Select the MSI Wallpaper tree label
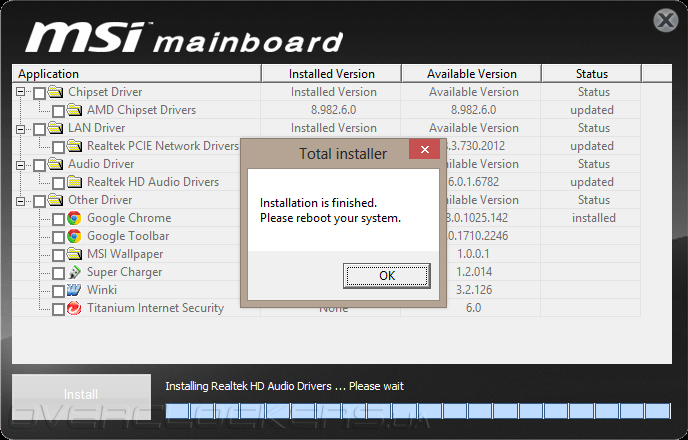 point(125,254)
